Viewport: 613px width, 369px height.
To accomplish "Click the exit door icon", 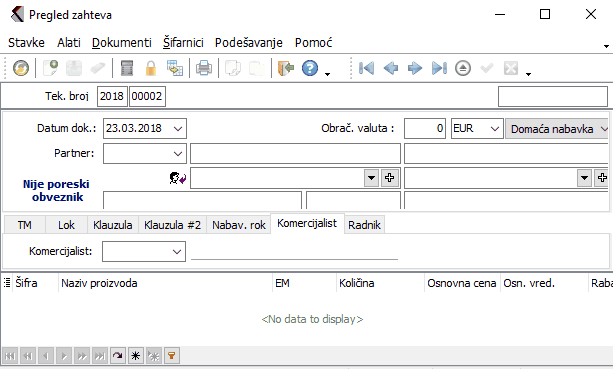I will 286,68.
